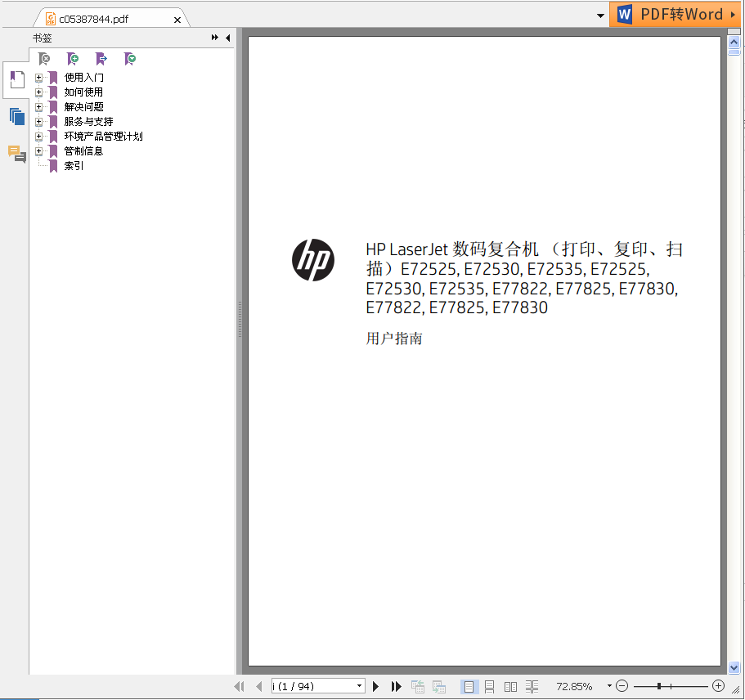Open the tab list dropdown arrow
Screen dimensions: 745x700
point(600,16)
